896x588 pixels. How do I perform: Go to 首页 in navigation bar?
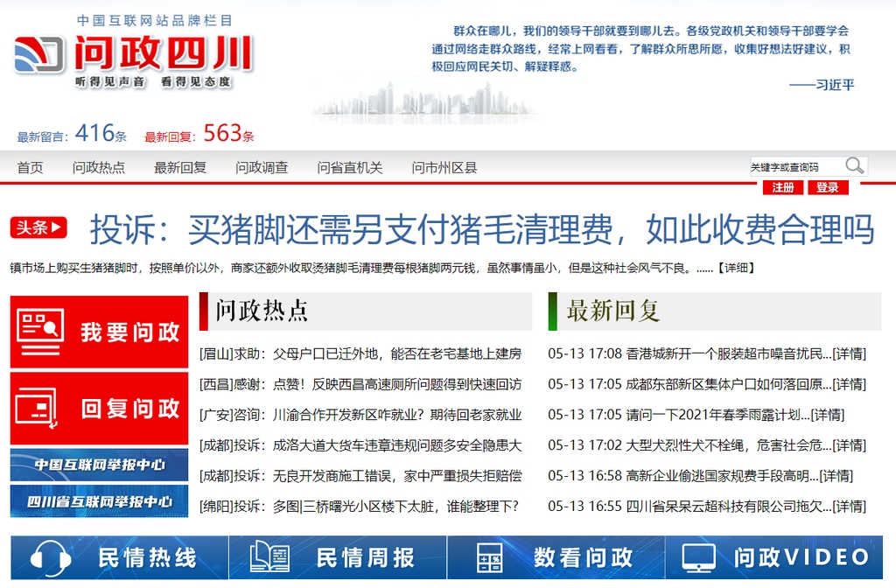(30, 168)
